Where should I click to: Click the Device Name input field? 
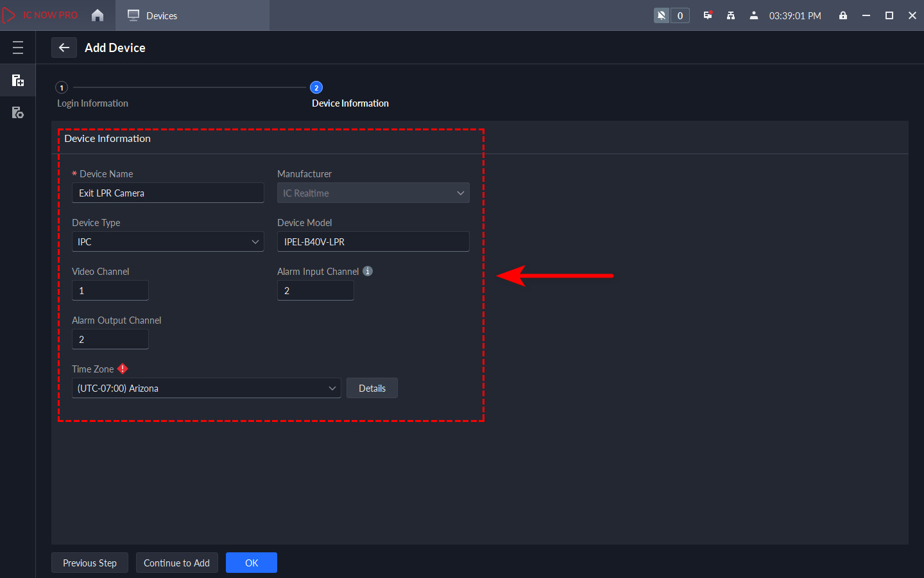click(167, 193)
